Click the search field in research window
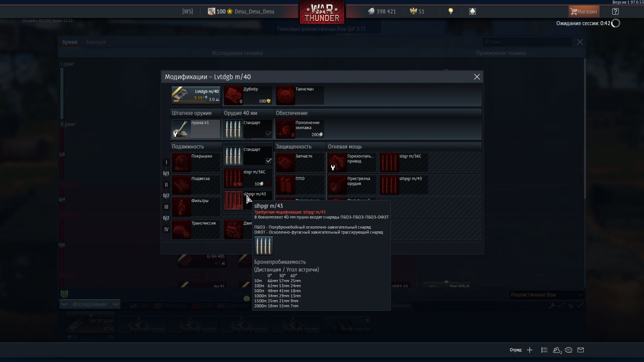 527,42
